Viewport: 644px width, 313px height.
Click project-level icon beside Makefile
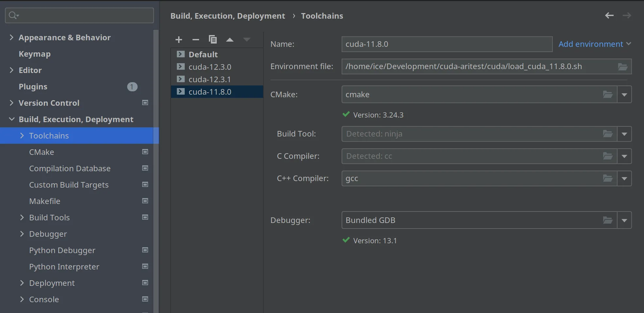pyautogui.click(x=145, y=201)
